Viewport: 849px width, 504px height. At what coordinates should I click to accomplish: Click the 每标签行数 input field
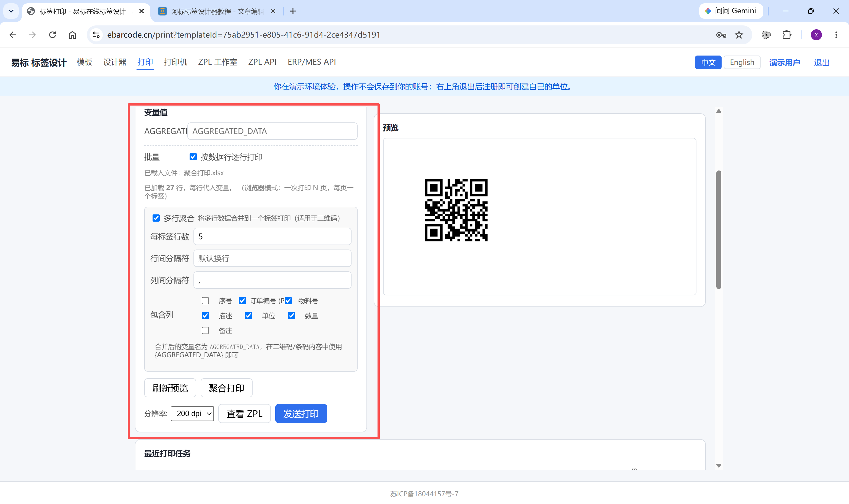pos(272,236)
